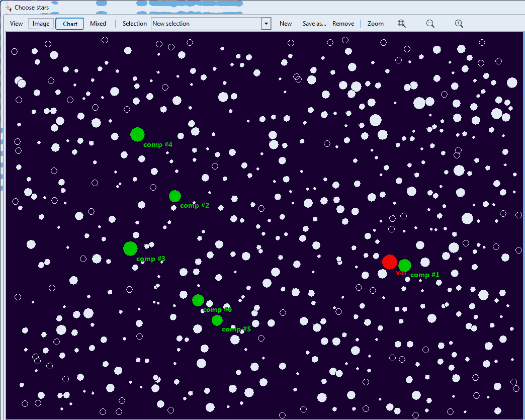
Task: Click the Choose stars window icon
Action: 8,8
